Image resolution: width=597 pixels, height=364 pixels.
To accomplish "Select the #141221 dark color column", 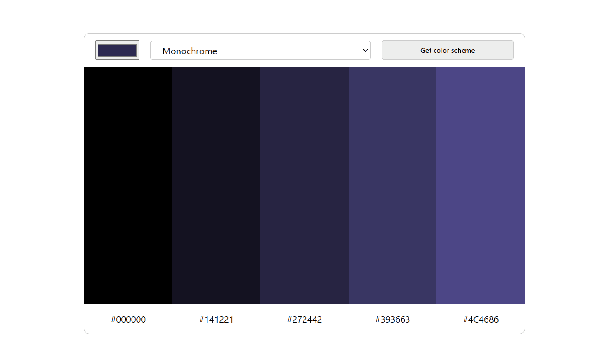I will pyautogui.click(x=216, y=185).
